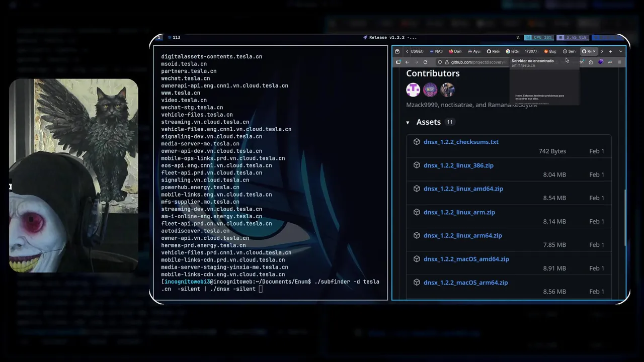
Task: Click package icon beside checksums.txt
Action: (417, 142)
